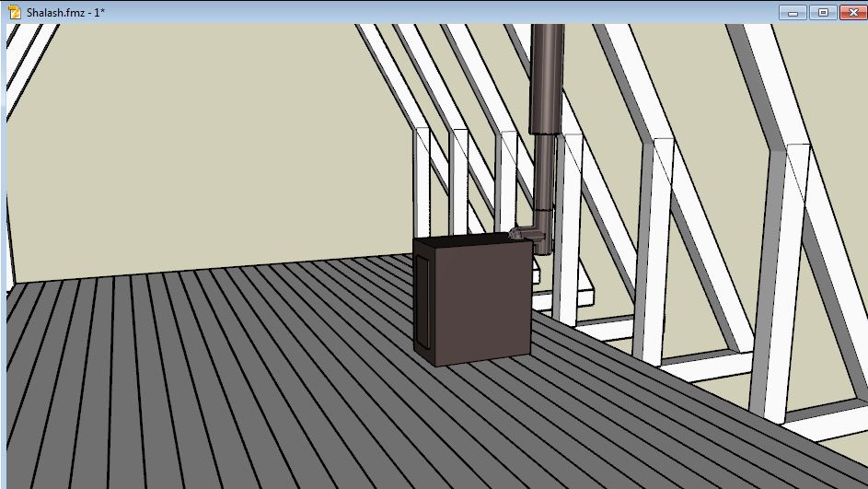
Task: Click the Shalash.fmz document icon in title bar
Action: pos(14,12)
